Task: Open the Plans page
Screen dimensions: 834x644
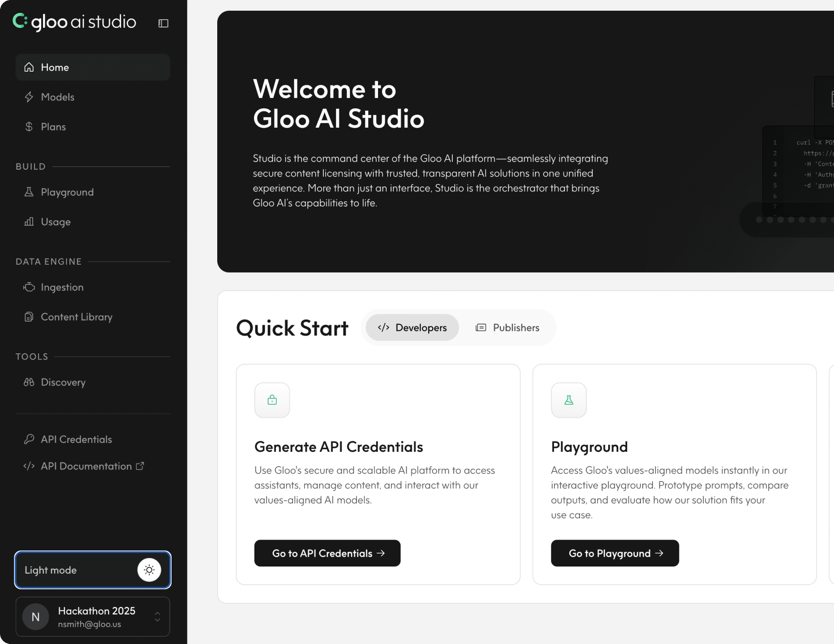Action: tap(93, 127)
